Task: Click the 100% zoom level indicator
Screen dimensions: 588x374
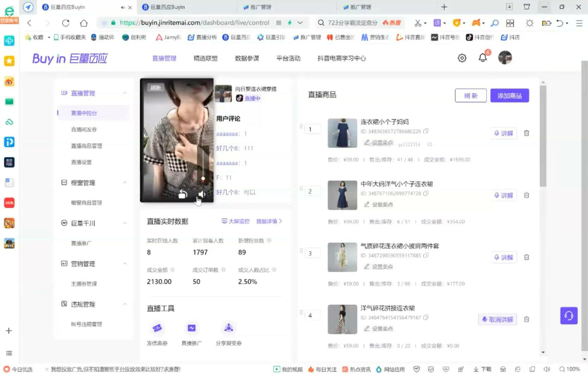Action: pyautogui.click(x=570, y=369)
